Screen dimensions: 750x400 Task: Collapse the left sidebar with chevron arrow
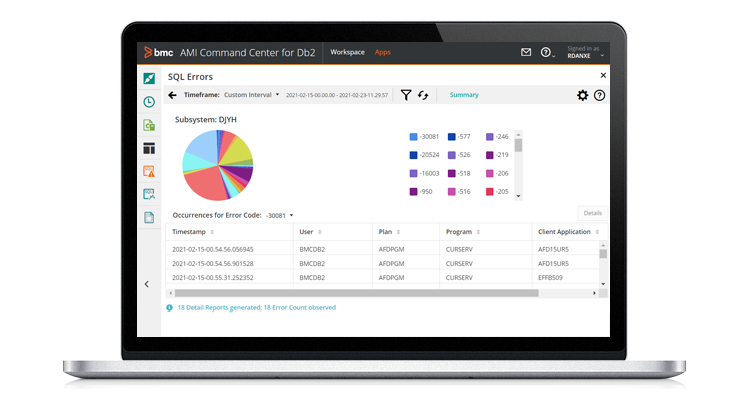click(x=147, y=284)
